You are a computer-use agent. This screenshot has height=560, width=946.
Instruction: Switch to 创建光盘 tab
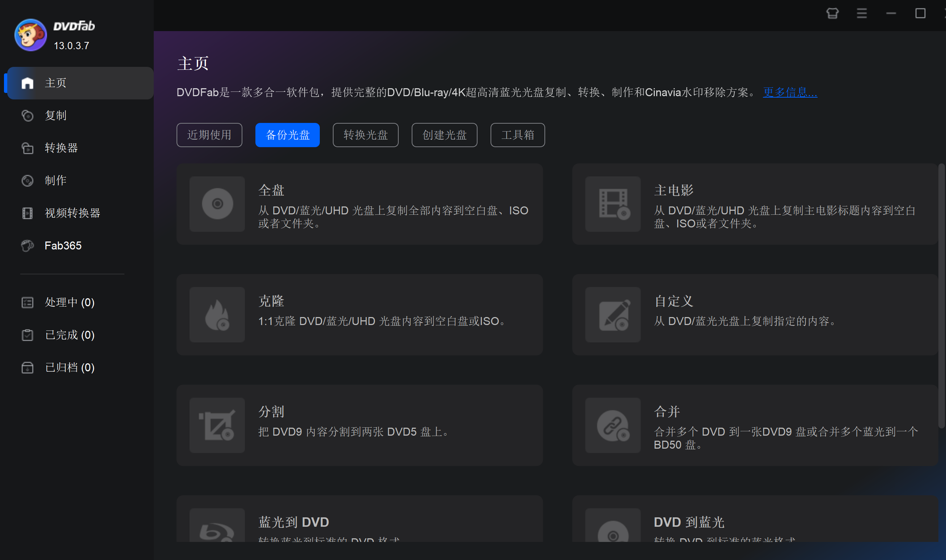point(444,135)
